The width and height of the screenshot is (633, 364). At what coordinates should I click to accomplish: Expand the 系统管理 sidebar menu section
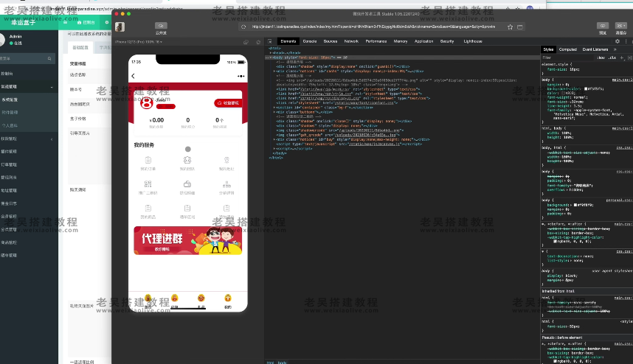15,87
